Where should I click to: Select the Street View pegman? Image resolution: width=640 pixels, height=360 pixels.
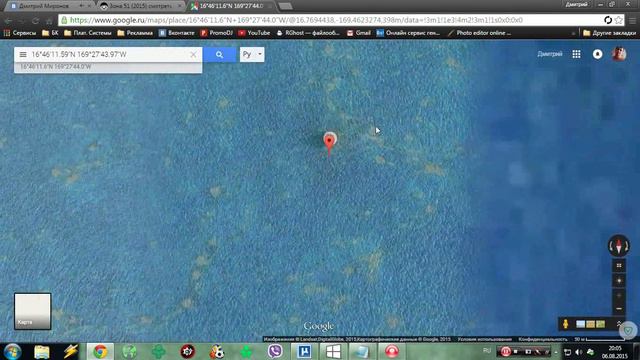coord(565,324)
